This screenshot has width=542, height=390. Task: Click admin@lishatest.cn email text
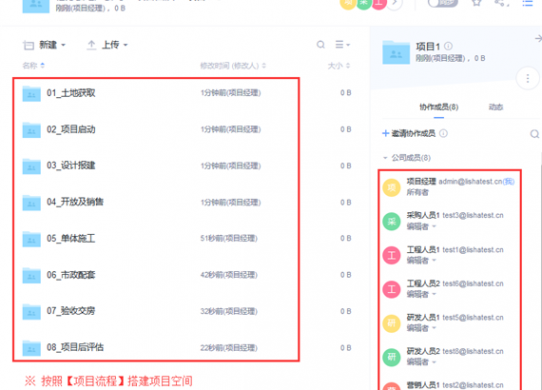pos(470,182)
